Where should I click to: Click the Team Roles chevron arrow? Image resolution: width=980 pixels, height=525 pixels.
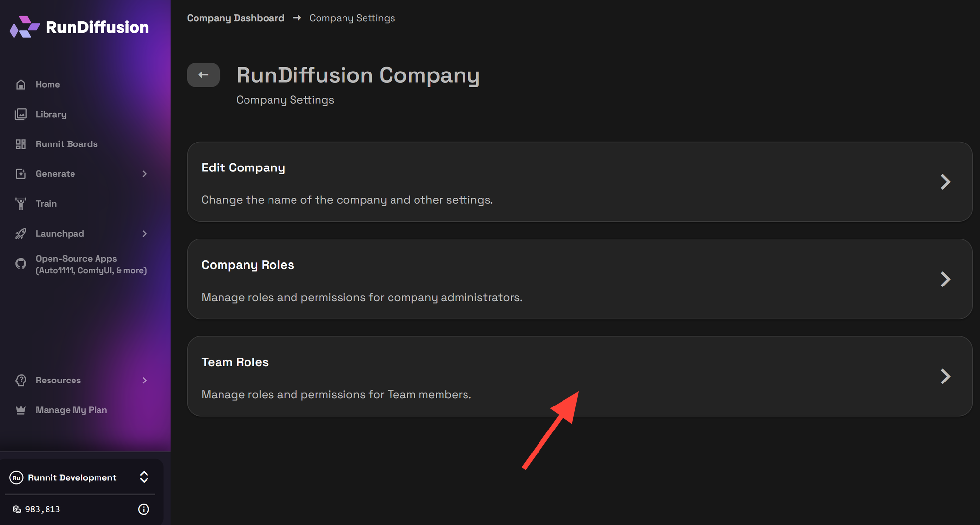(x=945, y=376)
